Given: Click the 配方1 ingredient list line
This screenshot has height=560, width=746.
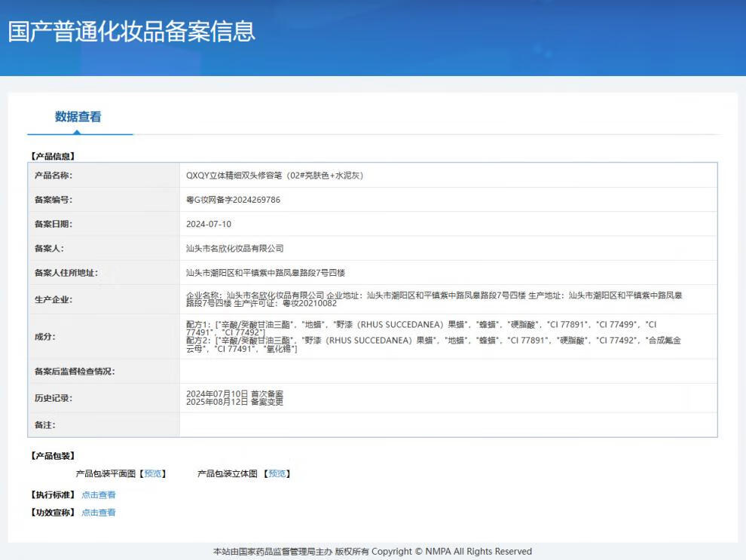Looking at the screenshot, I should click(422, 325).
